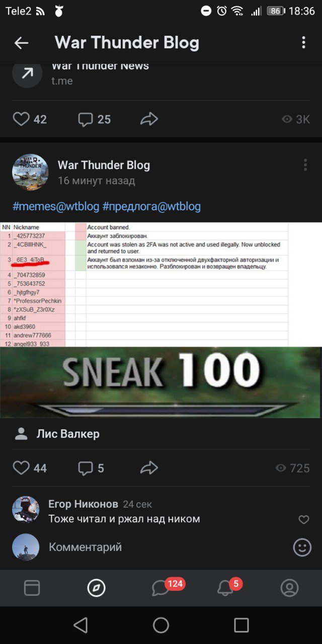Like the post with 42 likes

[21, 119]
